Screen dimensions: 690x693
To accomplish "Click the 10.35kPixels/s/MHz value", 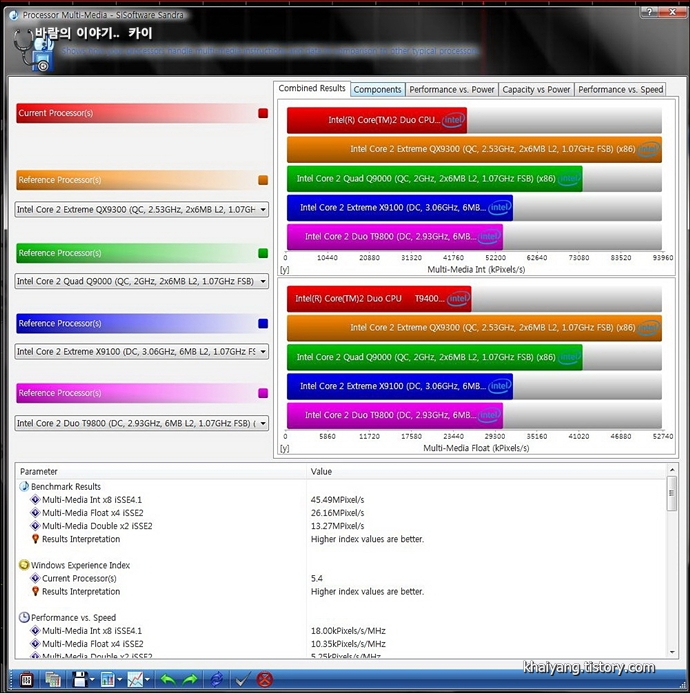I will (348, 644).
